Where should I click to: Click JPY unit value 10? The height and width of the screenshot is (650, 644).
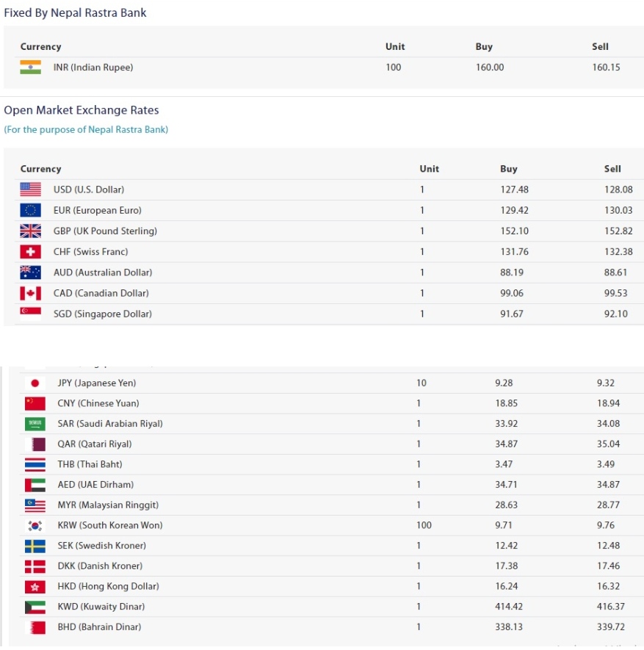coord(422,383)
